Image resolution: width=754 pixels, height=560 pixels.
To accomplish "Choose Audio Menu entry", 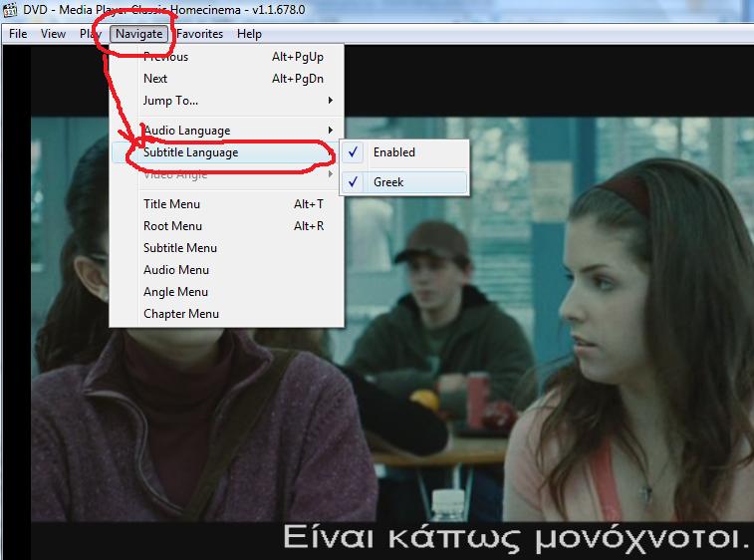I will [x=226, y=270].
